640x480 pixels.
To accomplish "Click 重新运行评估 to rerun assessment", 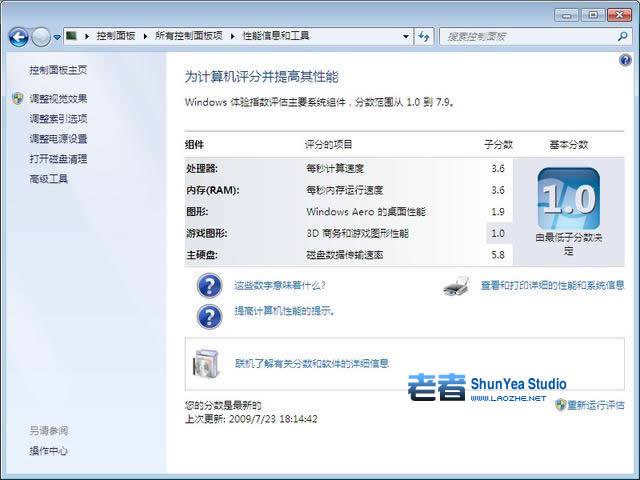I will [596, 405].
